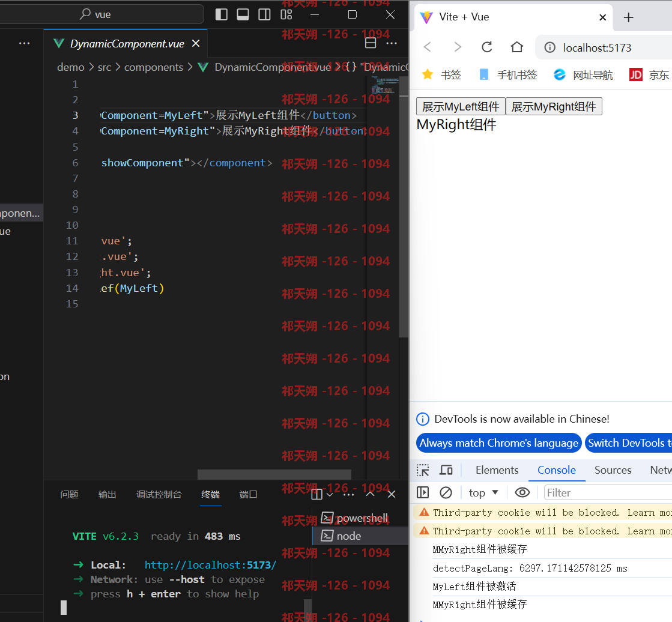Open the terminal launch profile dropdown chevron
The image size is (672, 622).
[330, 494]
